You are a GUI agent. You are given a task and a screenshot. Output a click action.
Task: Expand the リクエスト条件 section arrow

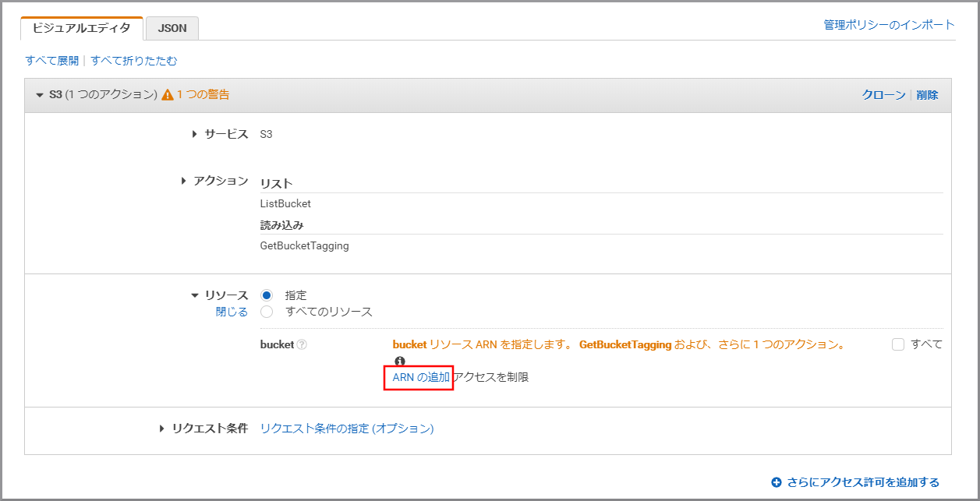coord(162,429)
